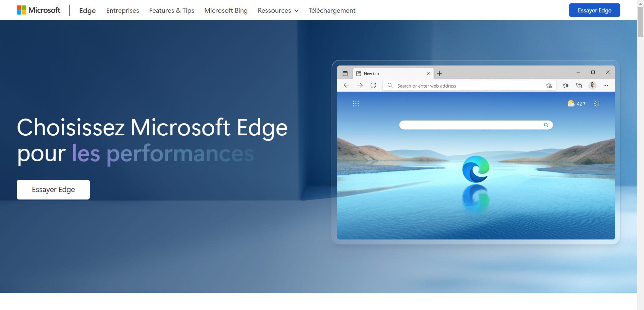Viewport: 644px width, 310px height.
Task: Click the refresh icon in the mockup toolbar
Action: [373, 85]
